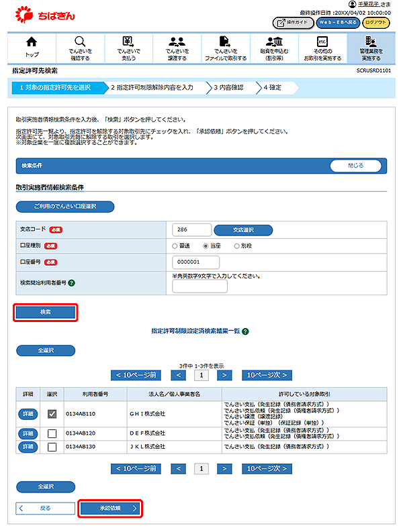Click lower next page ＞ button
This screenshot has width=403, height=532.
224,469
